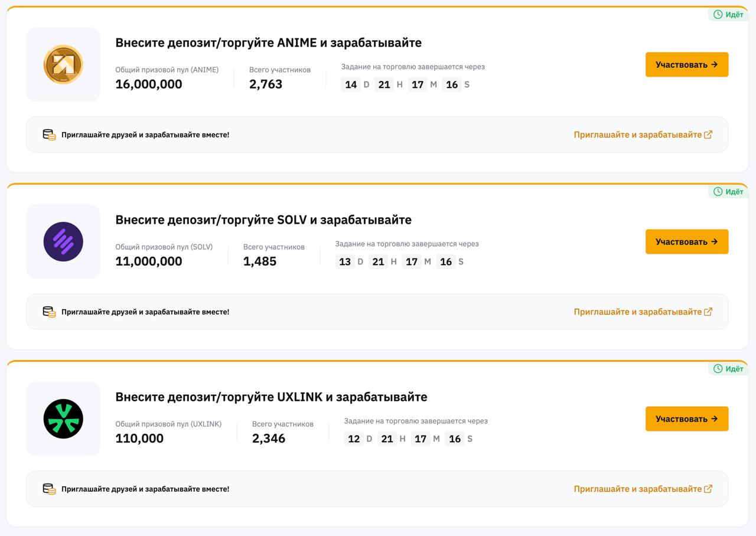Click external link icon in SOLV invite banner
The image size is (756, 536).
click(x=708, y=312)
